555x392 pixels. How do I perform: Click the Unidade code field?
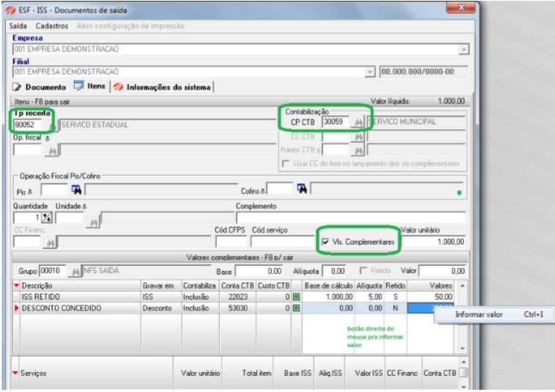coord(70,218)
